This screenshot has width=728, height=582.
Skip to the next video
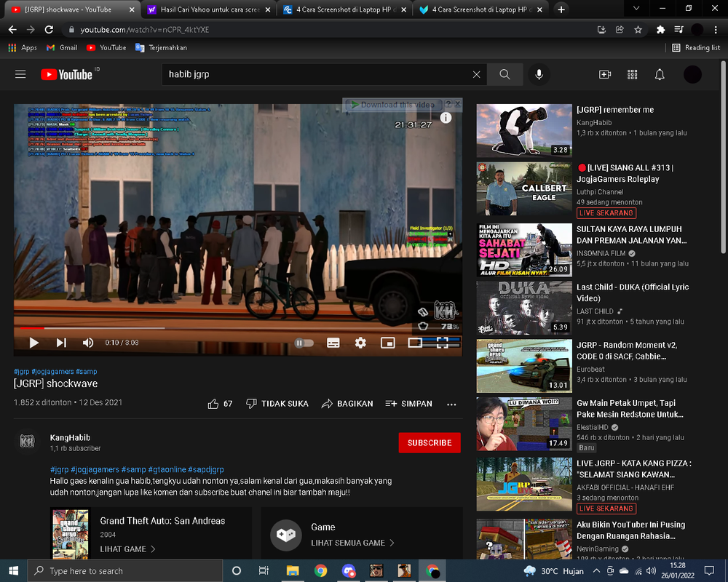click(61, 343)
